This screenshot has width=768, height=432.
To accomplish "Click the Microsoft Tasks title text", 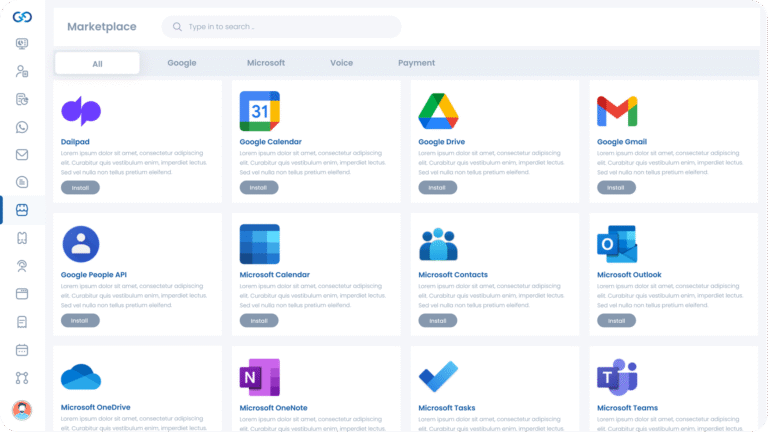I will (x=447, y=408).
